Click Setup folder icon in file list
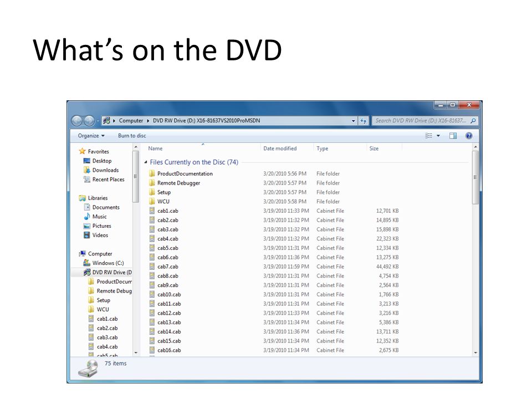Viewport: 532px width, 399px height. point(152,192)
